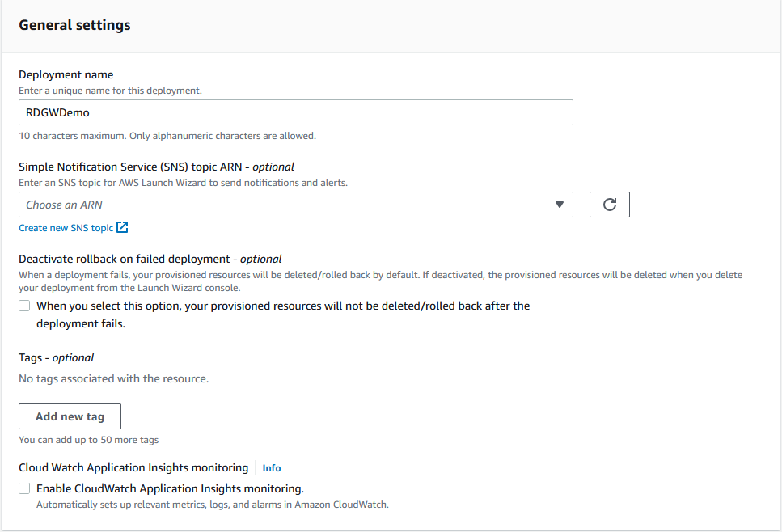Click the dropdown arrow in the ARN selector

[x=559, y=205]
